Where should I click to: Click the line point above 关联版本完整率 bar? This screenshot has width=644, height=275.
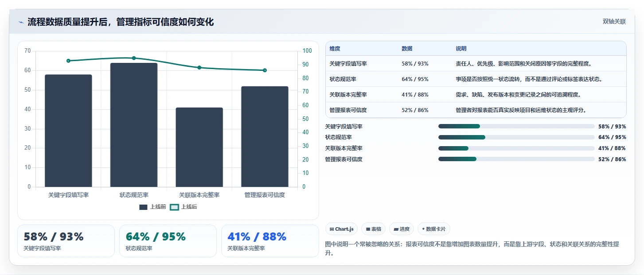199,67
